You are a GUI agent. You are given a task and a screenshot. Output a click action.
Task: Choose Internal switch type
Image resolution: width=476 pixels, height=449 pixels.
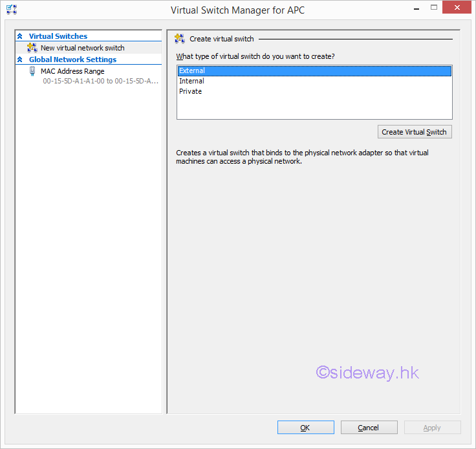point(191,81)
